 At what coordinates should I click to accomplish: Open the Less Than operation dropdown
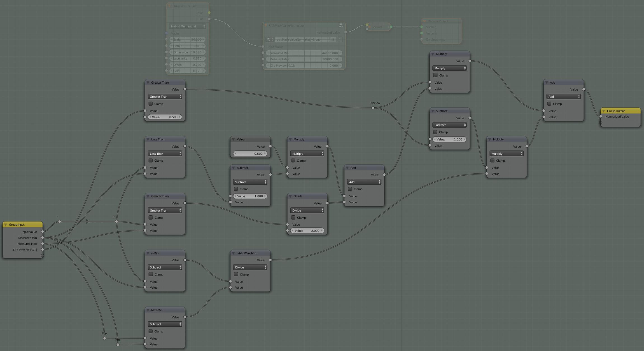[165, 154]
